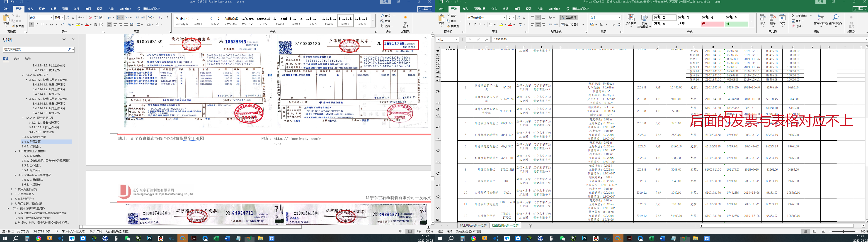Image resolution: width=868 pixels, height=242 pixels.
Task: Toggle strikethrough in Word ribbon
Action: tap(51, 24)
